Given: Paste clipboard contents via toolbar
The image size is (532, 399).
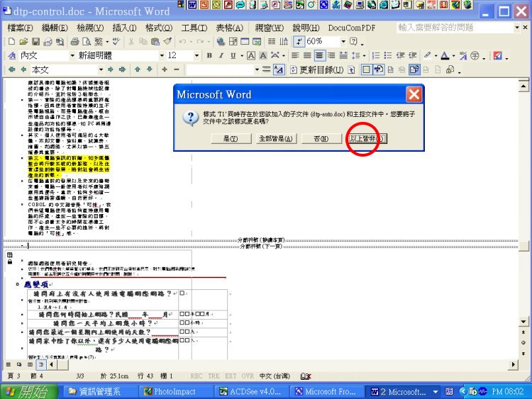Looking at the screenshot, I should coord(155,41).
